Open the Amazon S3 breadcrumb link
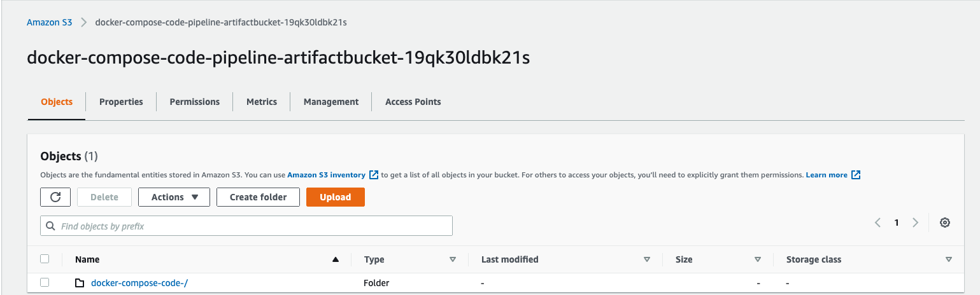Image resolution: width=980 pixels, height=295 pixels. [x=50, y=22]
